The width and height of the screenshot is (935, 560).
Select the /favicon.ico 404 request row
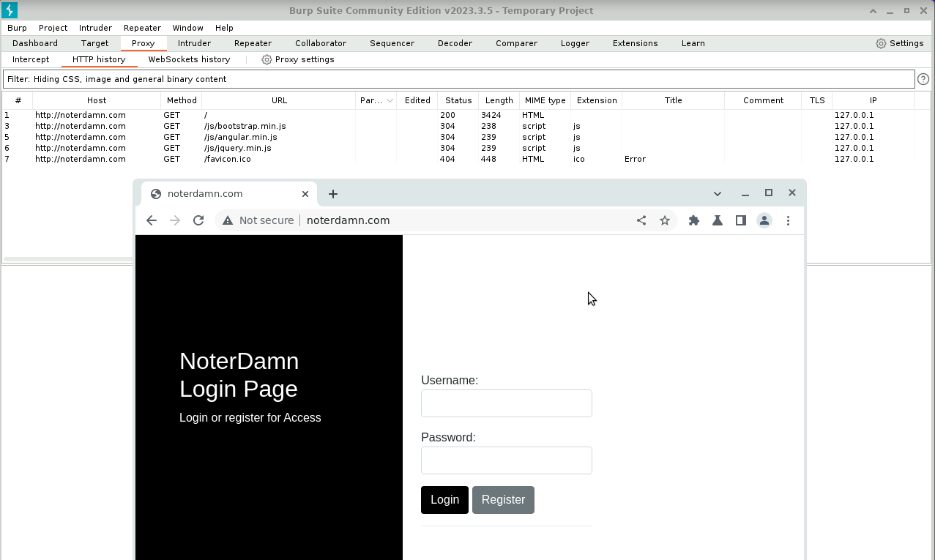tap(227, 159)
